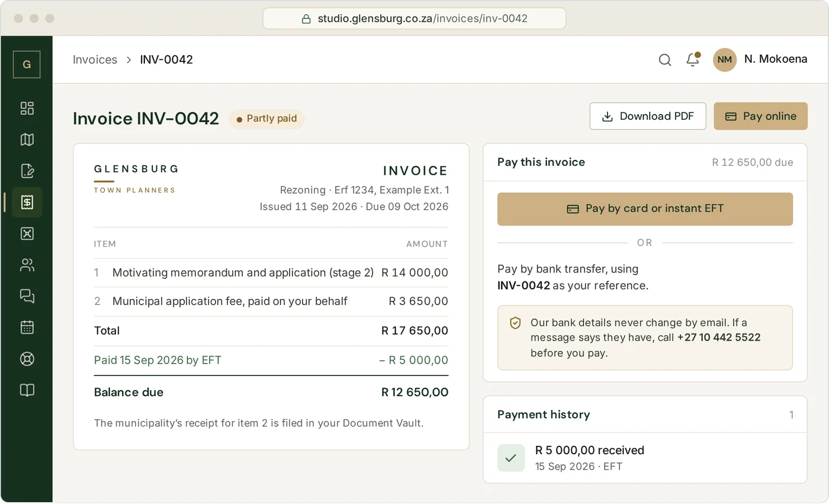Click the search magnifier icon
The width and height of the screenshot is (829, 504).
coord(665,60)
